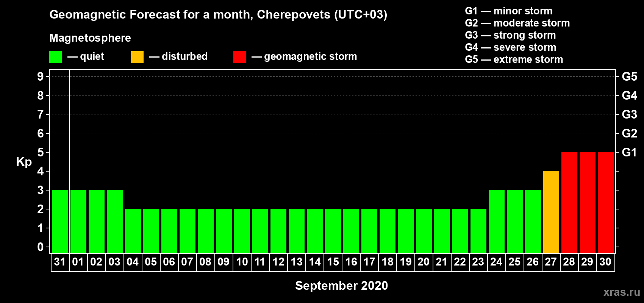Click date label 18 on the axis
Image resolution: width=644 pixels, height=303 pixels.
click(387, 262)
